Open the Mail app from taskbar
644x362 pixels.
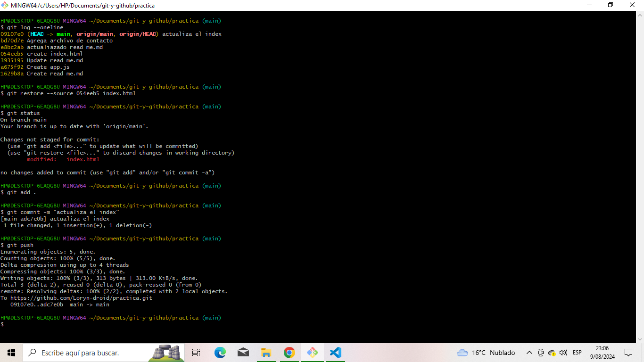click(x=243, y=353)
